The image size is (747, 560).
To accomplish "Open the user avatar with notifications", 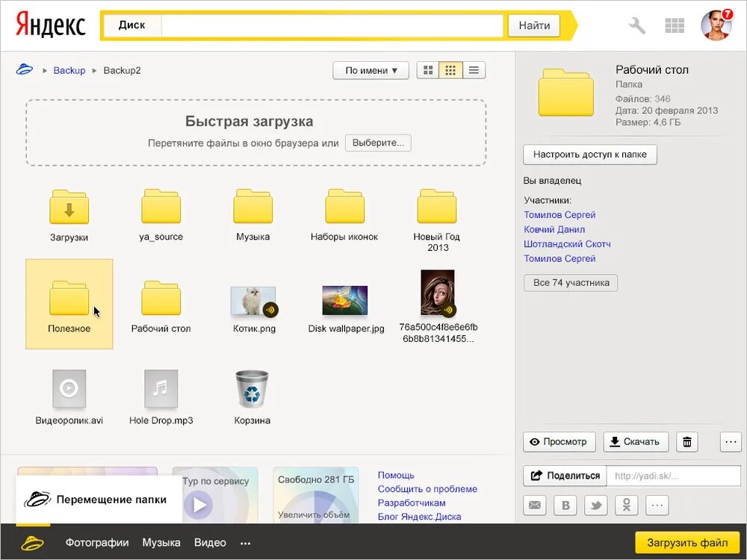I will [716, 25].
